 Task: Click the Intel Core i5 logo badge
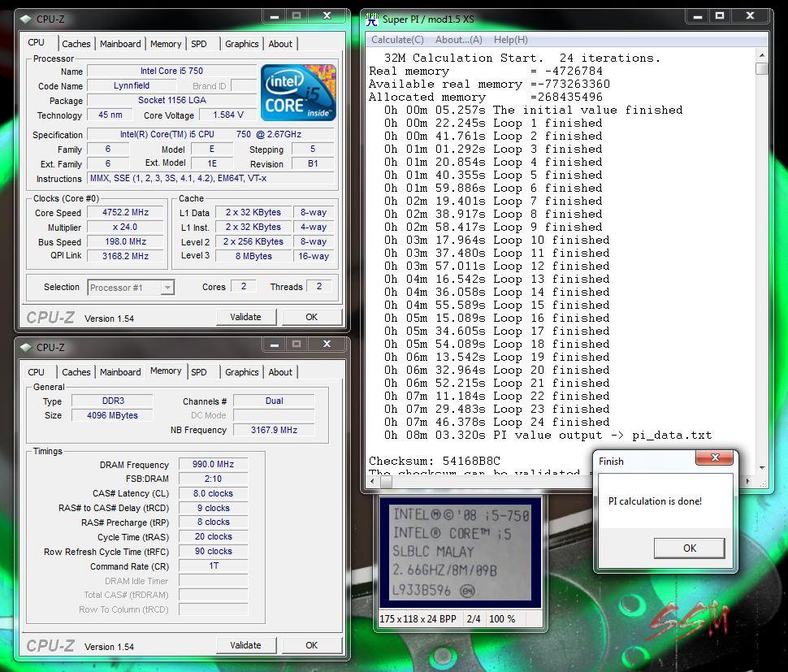(298, 93)
